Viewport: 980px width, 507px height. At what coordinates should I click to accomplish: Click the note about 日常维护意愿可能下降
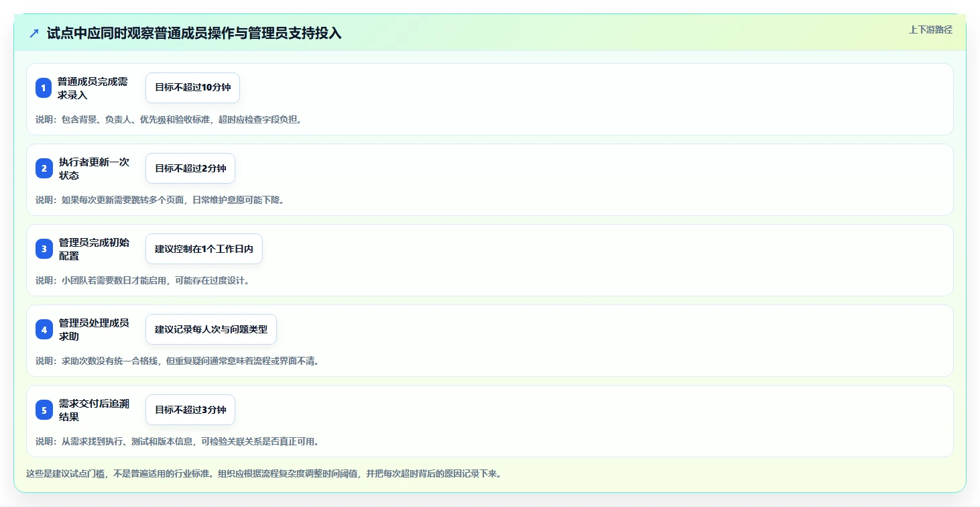(x=160, y=200)
